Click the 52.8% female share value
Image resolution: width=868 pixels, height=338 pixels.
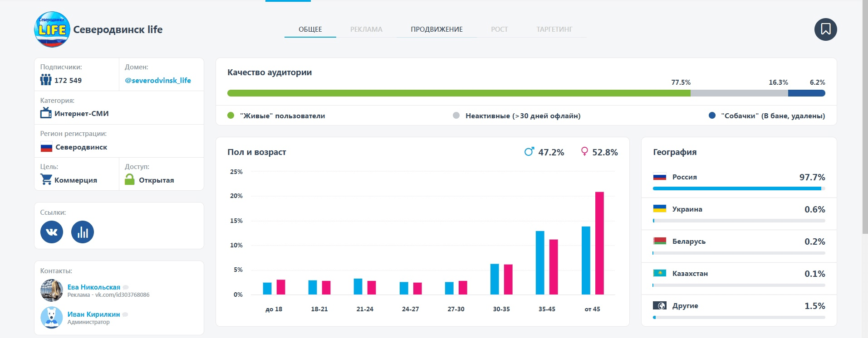tap(605, 152)
